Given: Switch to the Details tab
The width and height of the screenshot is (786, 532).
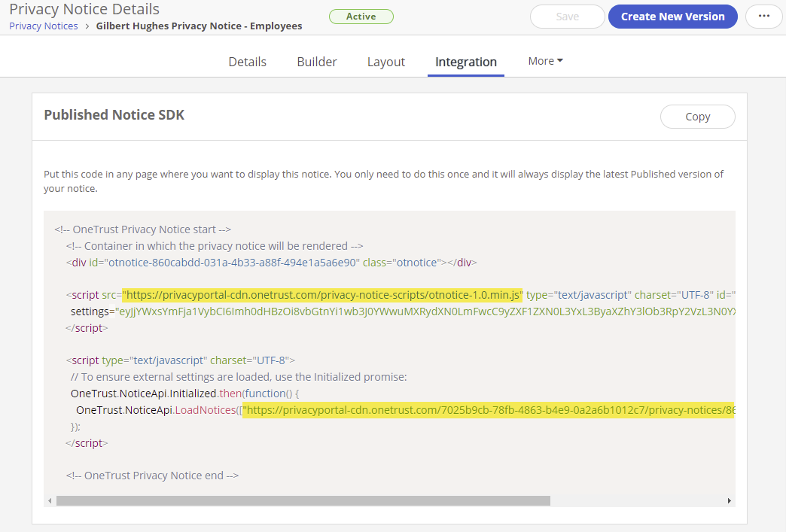Looking at the screenshot, I should click(247, 62).
